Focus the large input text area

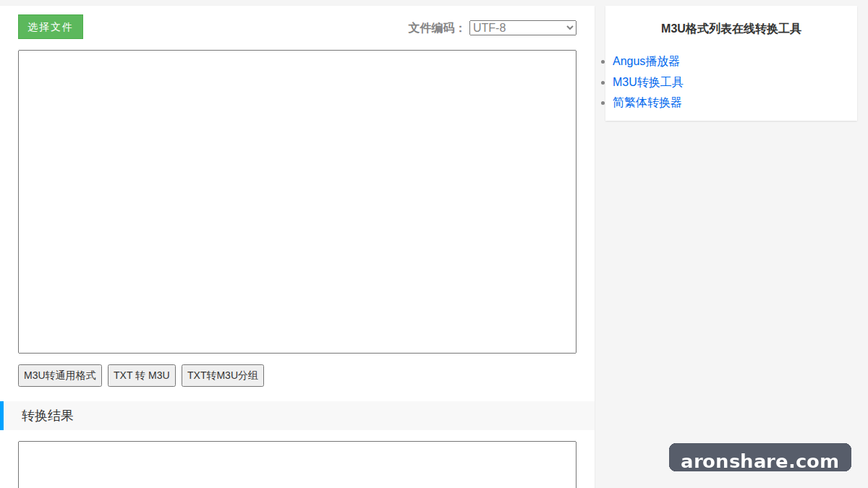click(297, 202)
